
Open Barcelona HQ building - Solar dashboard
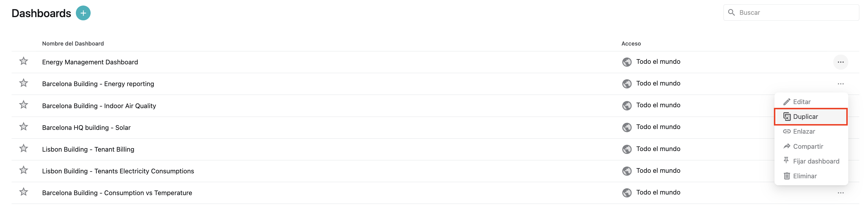(86, 128)
